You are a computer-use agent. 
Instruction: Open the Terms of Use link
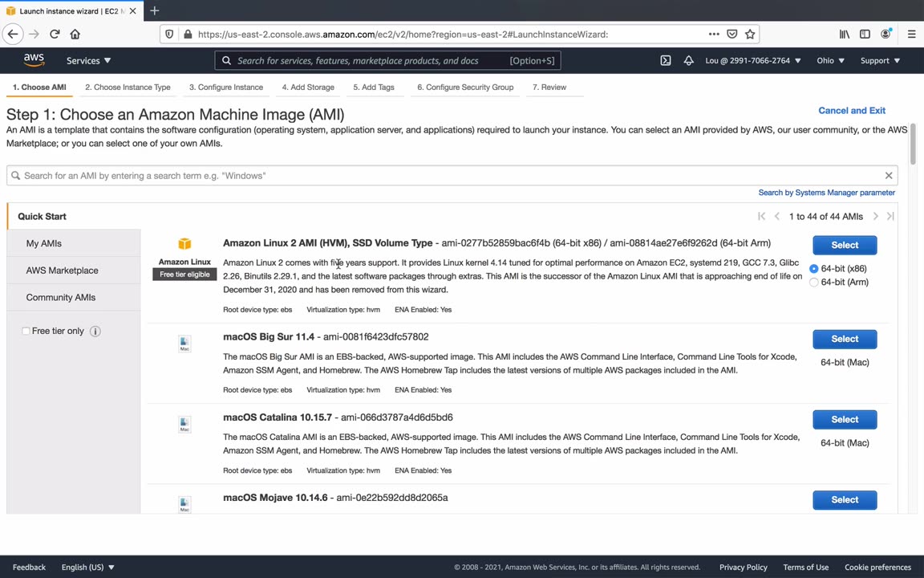(x=805, y=567)
